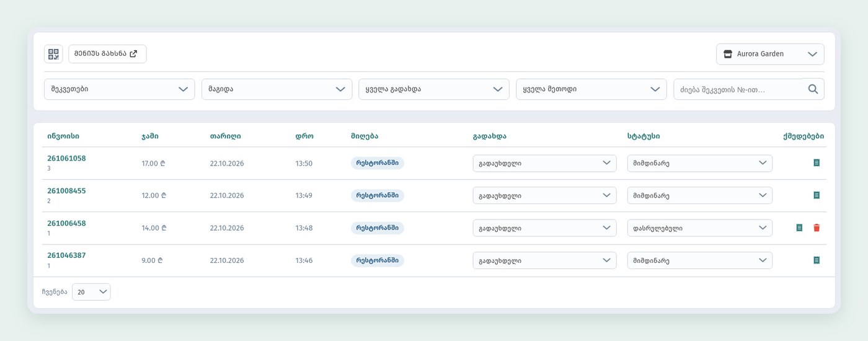Change status მიმდინარე for order 261061058
The height and width of the screenshot is (341, 868).
[x=699, y=163]
